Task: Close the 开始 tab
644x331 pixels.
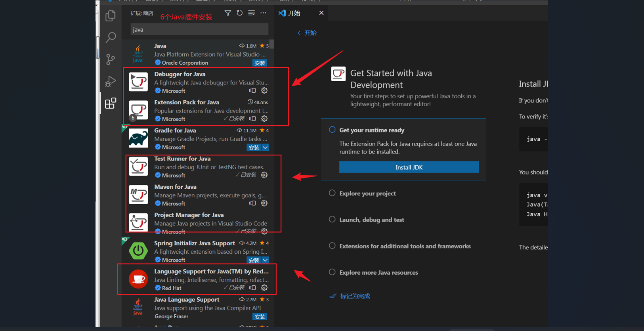Action: [x=321, y=13]
